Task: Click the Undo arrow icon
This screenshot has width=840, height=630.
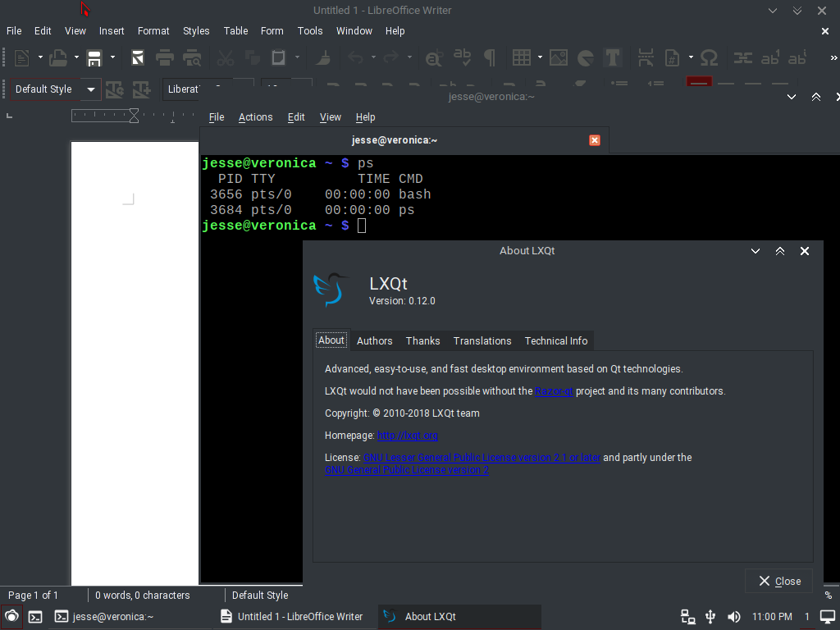Action: point(355,57)
